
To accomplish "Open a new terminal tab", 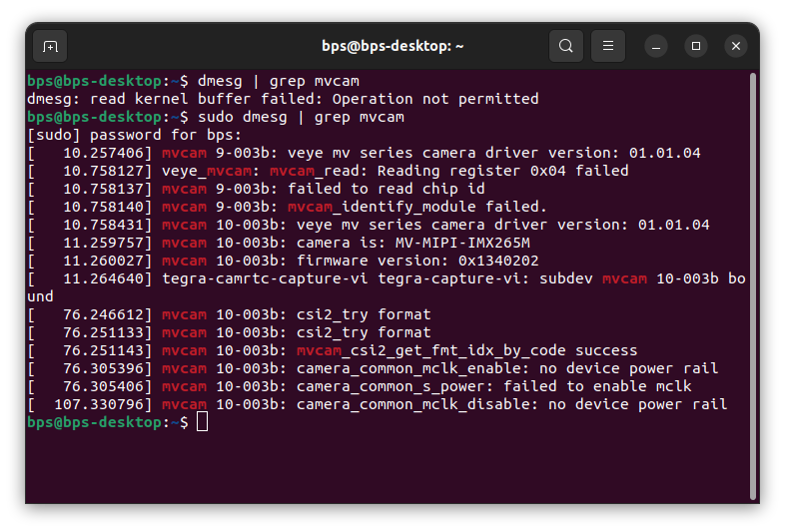I will (x=50, y=46).
